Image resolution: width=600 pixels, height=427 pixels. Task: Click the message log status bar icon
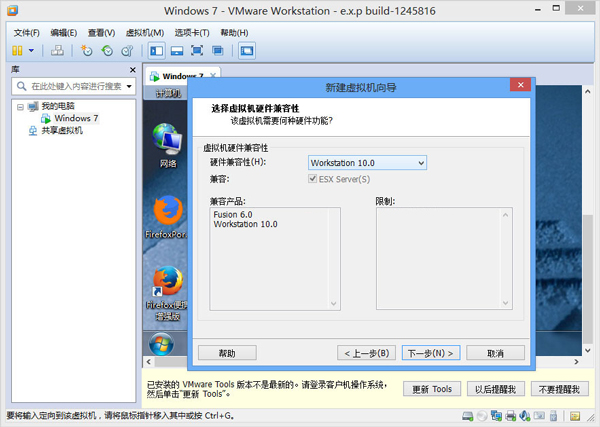click(x=575, y=416)
